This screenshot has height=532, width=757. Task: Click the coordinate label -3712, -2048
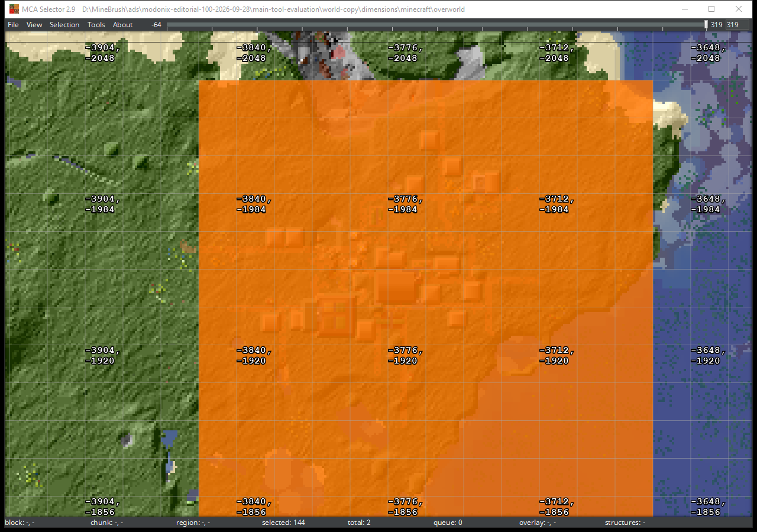(x=557, y=53)
